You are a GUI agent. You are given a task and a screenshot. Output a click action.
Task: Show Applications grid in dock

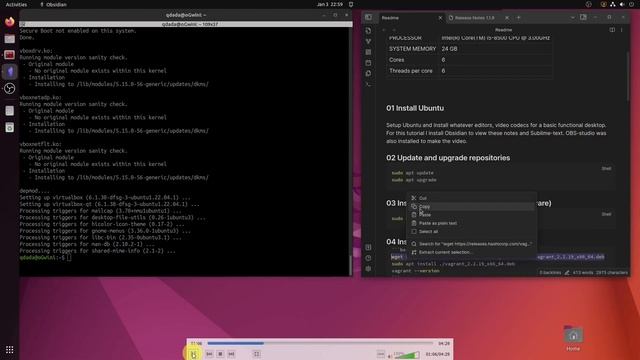point(9,350)
